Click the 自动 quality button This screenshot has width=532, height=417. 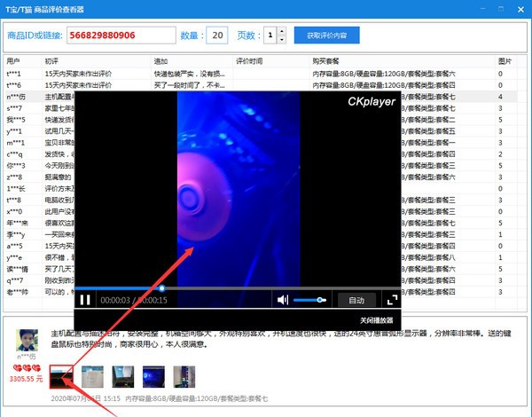(356, 300)
